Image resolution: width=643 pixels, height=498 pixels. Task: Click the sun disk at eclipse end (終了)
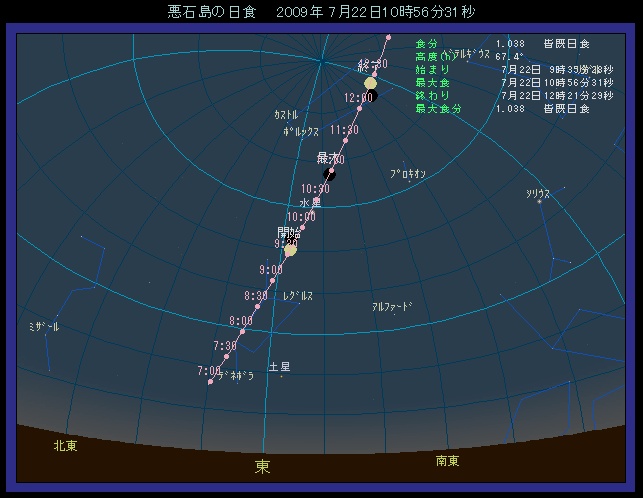(x=370, y=83)
